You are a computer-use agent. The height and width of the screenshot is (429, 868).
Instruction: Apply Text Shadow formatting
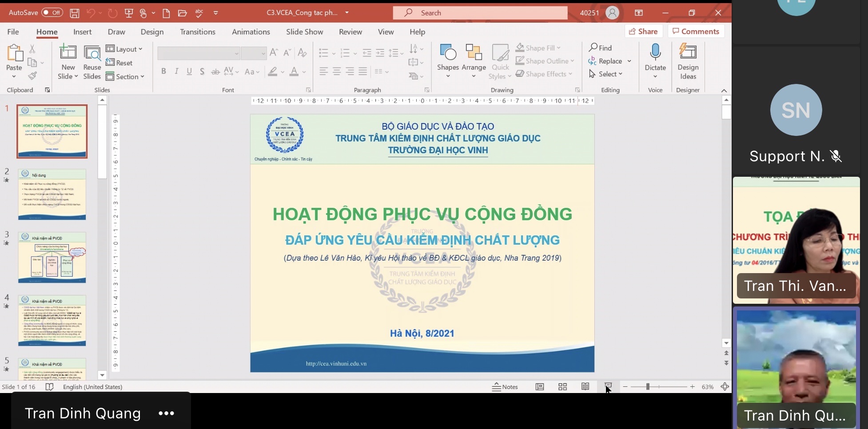202,71
